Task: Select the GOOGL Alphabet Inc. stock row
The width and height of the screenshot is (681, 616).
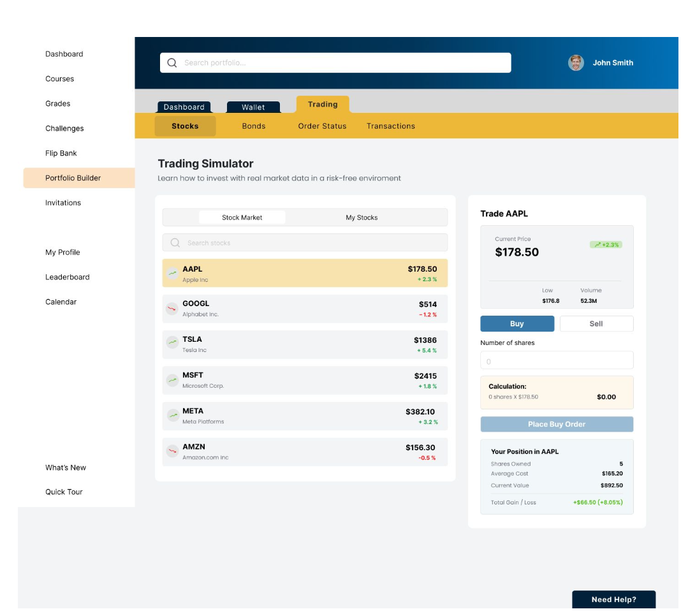Action: (305, 309)
